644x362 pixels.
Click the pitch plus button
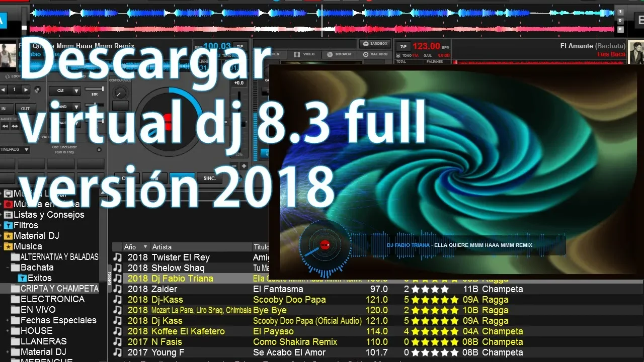244,166
